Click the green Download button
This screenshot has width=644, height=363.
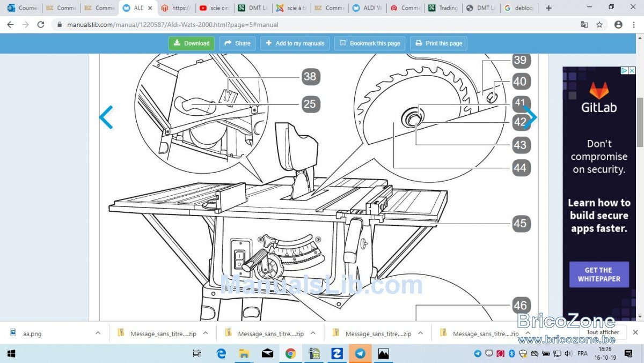pos(192,43)
